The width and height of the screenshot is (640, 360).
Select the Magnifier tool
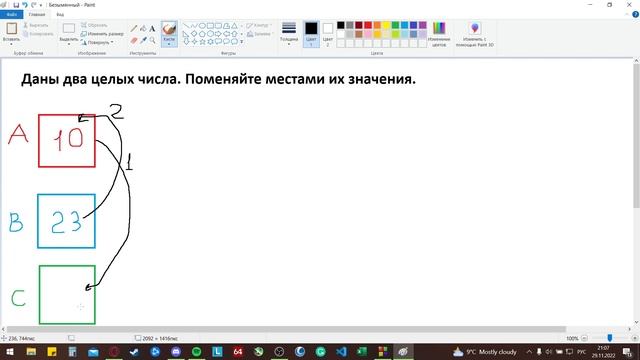(152, 40)
